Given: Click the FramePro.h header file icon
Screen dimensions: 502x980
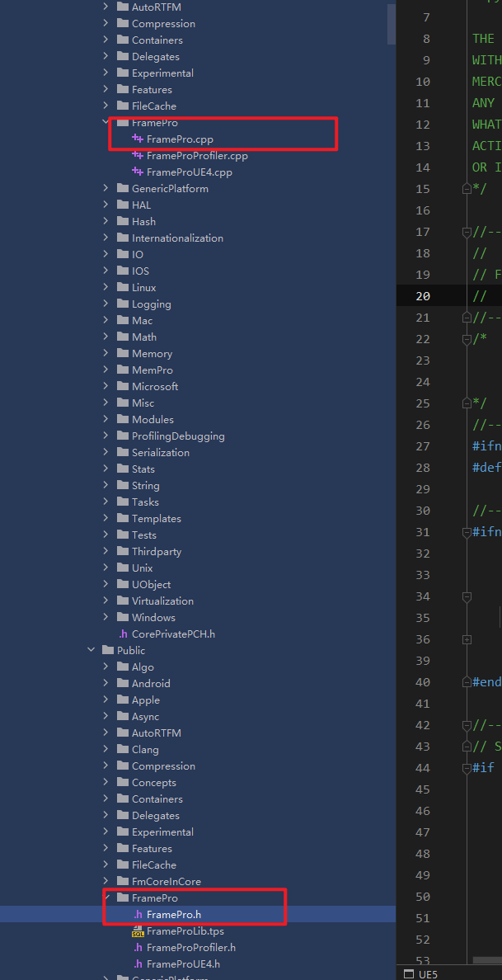Looking at the screenshot, I should tap(138, 914).
